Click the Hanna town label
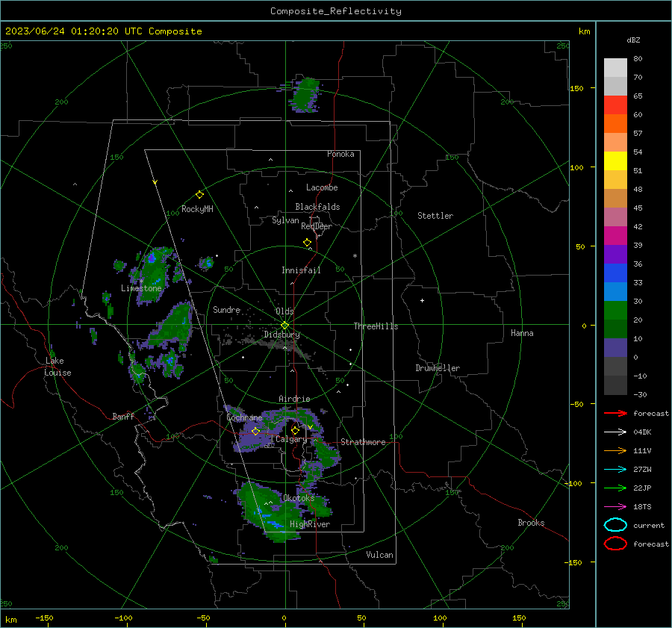This screenshot has height=628, width=672. (522, 333)
